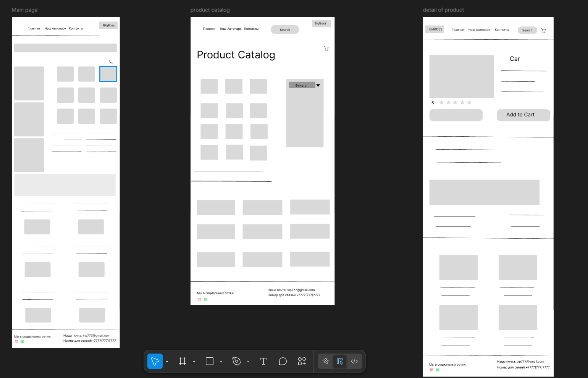
Task: Select the Comment tool
Action: [x=283, y=361]
